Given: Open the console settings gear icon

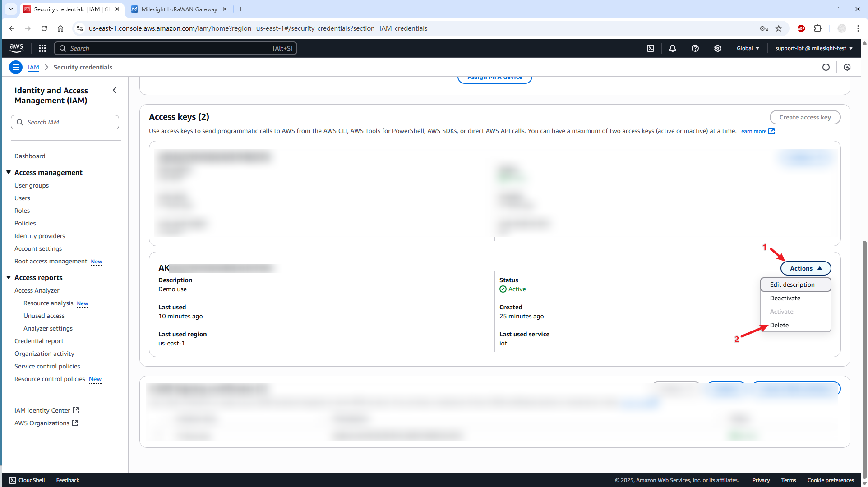Looking at the screenshot, I should [x=718, y=48].
